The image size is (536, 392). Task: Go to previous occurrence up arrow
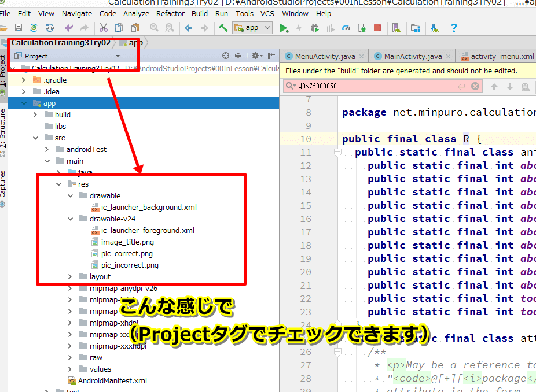494,87
